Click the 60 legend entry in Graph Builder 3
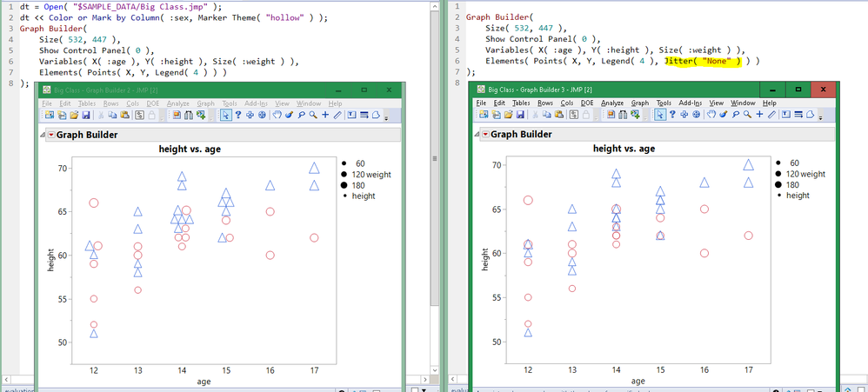Screen dimensions: 868x392 (x=788, y=163)
